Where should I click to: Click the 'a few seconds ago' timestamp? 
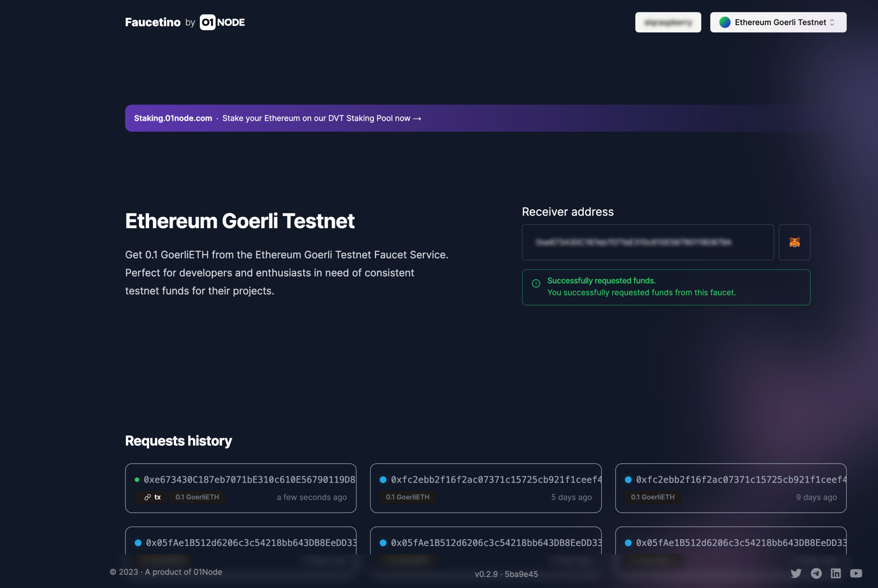click(x=311, y=497)
